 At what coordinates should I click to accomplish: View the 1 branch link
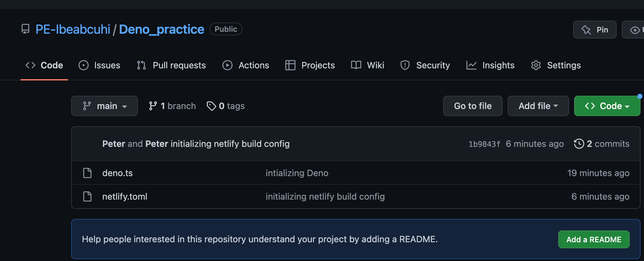[x=173, y=106]
